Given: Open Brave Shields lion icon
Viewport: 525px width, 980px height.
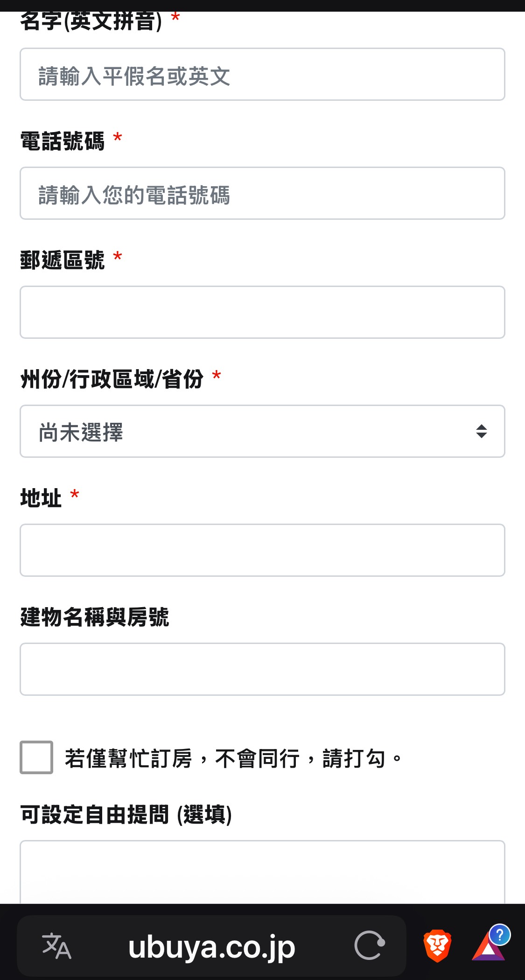Looking at the screenshot, I should tap(437, 946).
